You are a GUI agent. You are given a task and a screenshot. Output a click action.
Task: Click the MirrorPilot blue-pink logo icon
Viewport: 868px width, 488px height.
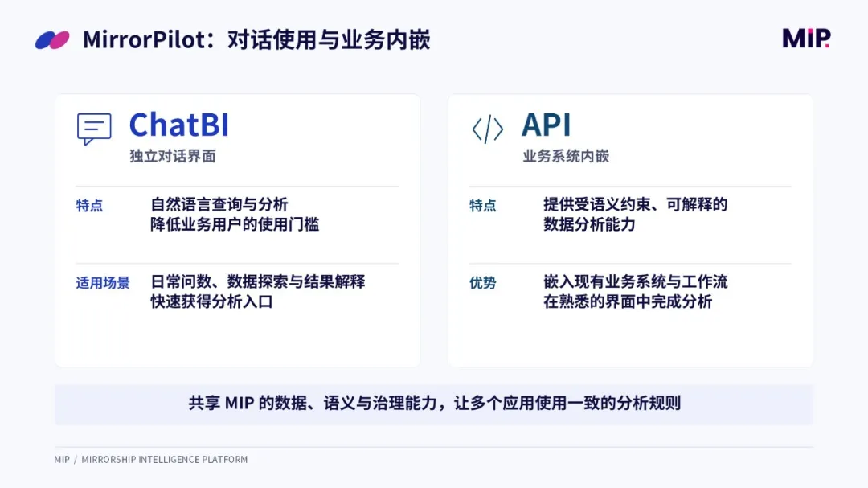pyautogui.click(x=52, y=40)
